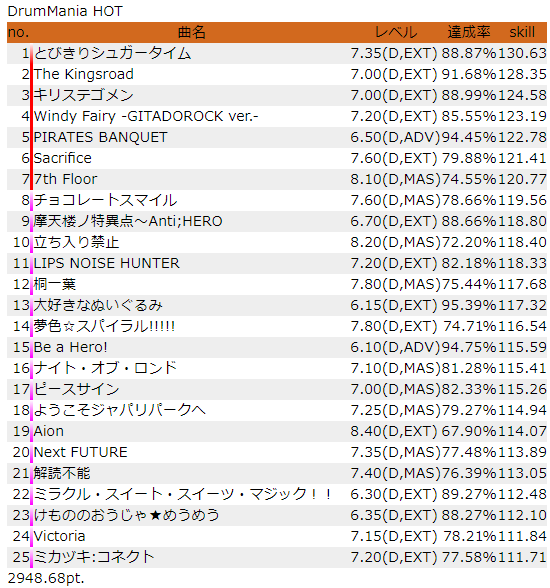Select the LIPS NOISE HUNTER song

point(106,263)
